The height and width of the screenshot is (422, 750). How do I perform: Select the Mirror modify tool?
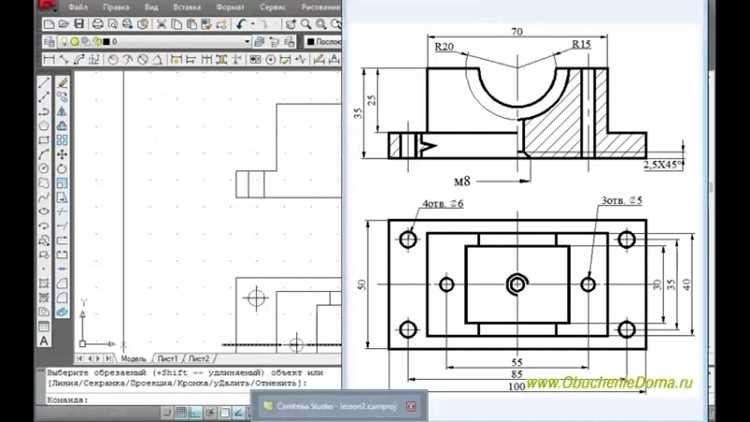tap(62, 111)
